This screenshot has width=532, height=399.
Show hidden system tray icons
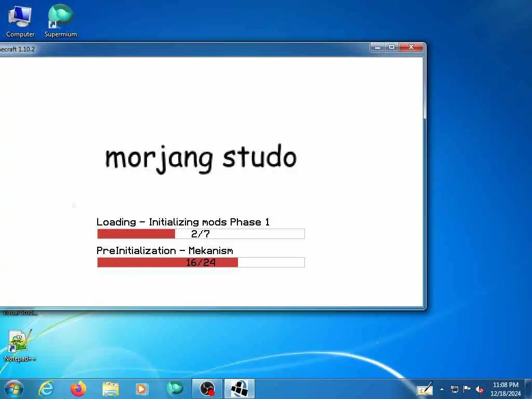point(442,390)
